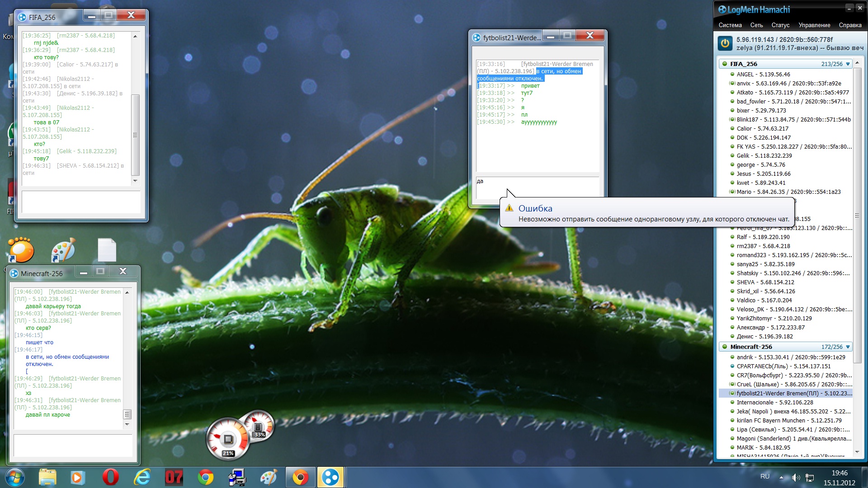
Task: Click the Hamachi power button icon
Action: tap(725, 43)
